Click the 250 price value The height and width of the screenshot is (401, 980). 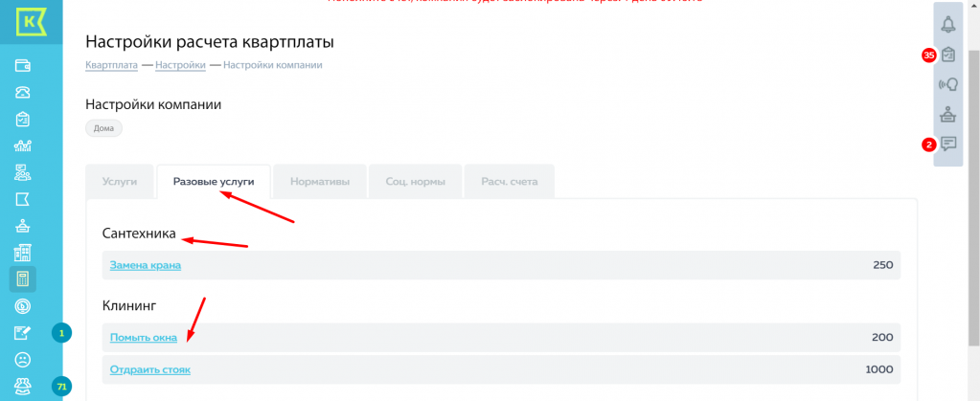pyautogui.click(x=883, y=265)
